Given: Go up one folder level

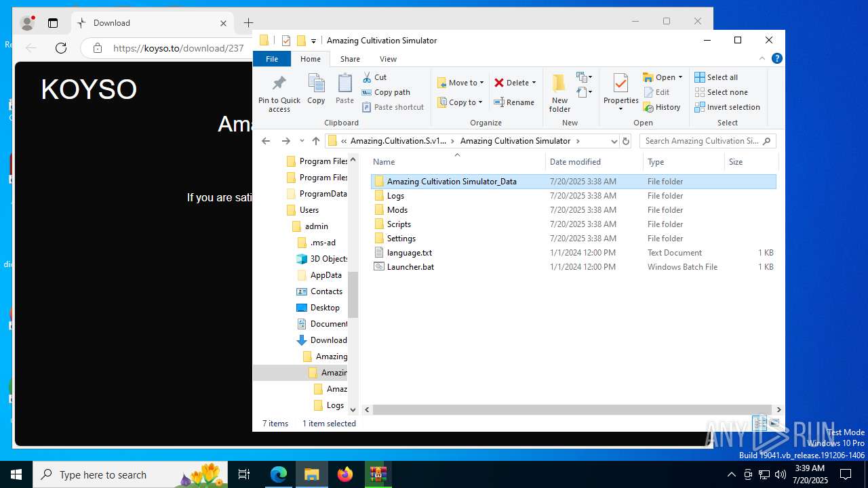Looking at the screenshot, I should (315, 141).
